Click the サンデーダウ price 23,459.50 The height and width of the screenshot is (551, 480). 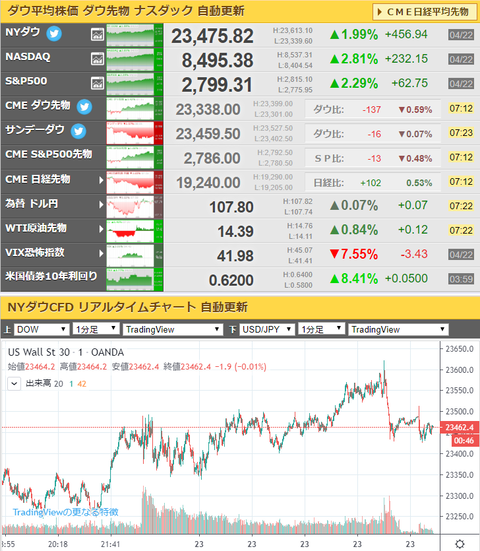pos(208,134)
